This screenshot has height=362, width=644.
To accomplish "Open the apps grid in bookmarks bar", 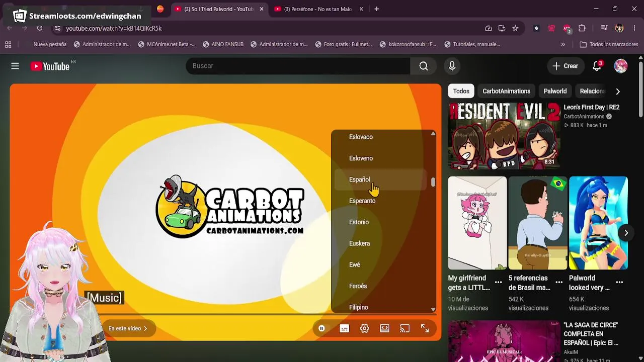I will [x=8, y=44].
